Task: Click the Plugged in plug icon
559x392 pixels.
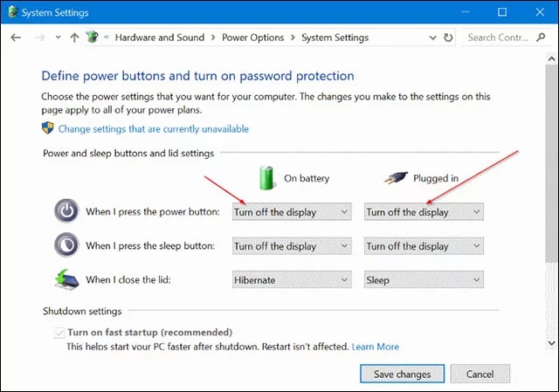Action: click(397, 177)
